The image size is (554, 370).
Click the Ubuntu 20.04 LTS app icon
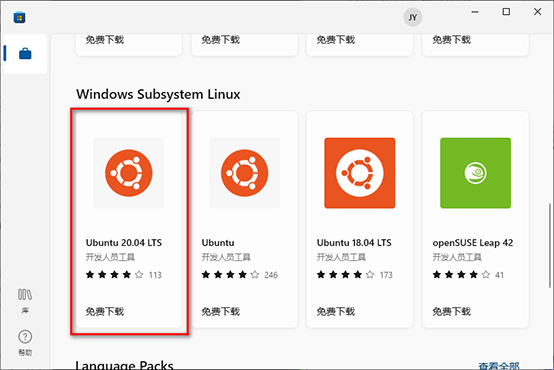point(129,173)
